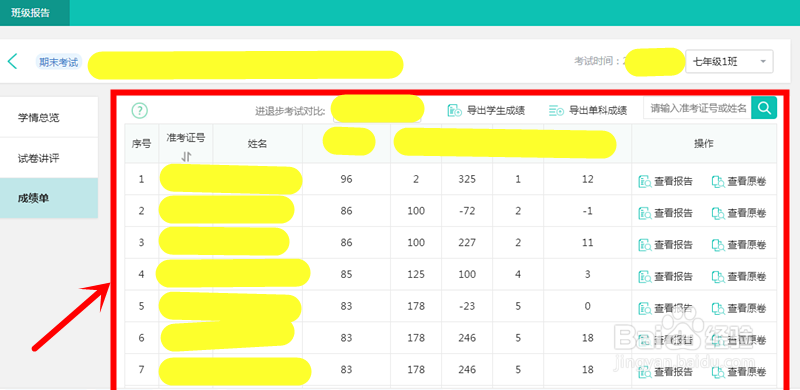Click the value 227 in row 3
Screen dimensions: 800x390
tap(467, 243)
